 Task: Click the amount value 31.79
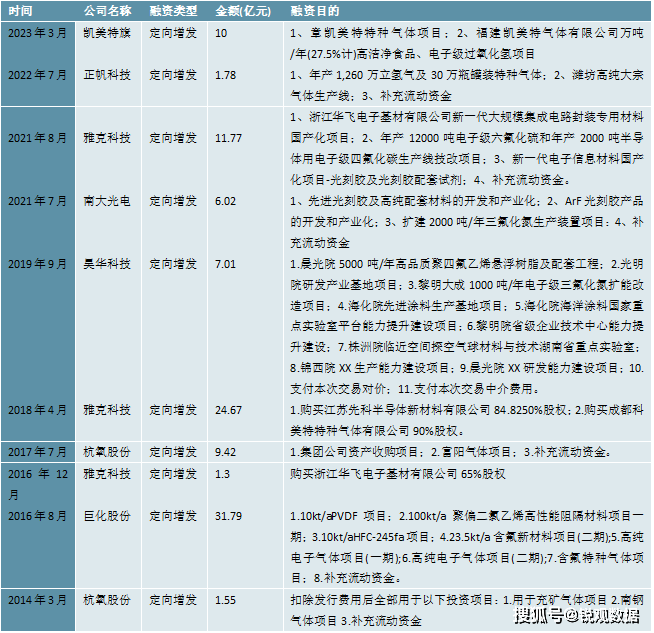coord(228,517)
